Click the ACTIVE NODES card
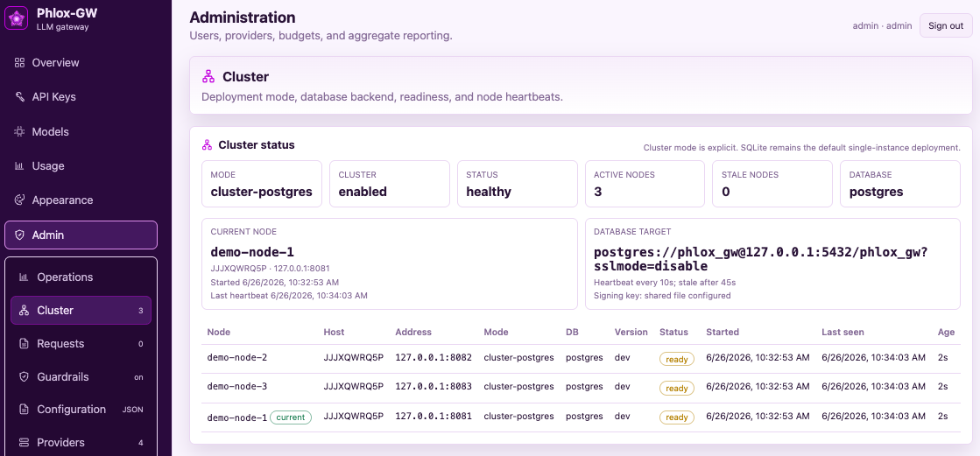The height and width of the screenshot is (456, 980). [x=645, y=184]
